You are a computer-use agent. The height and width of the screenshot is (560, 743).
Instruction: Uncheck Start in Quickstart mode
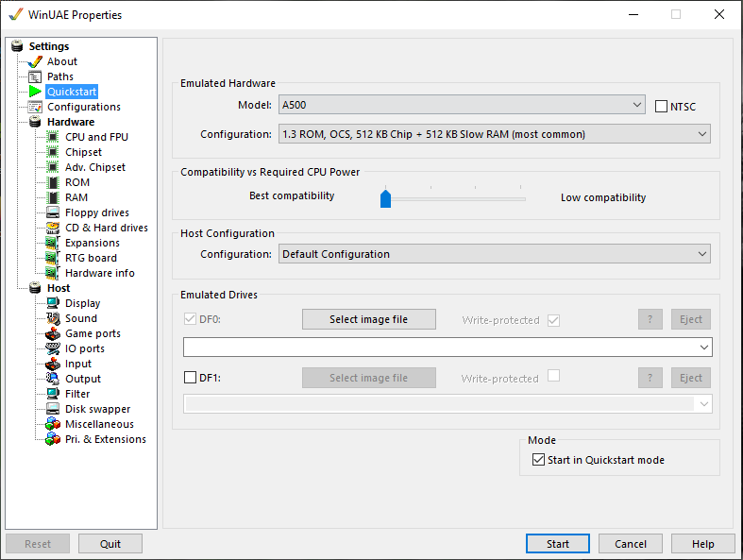(538, 460)
